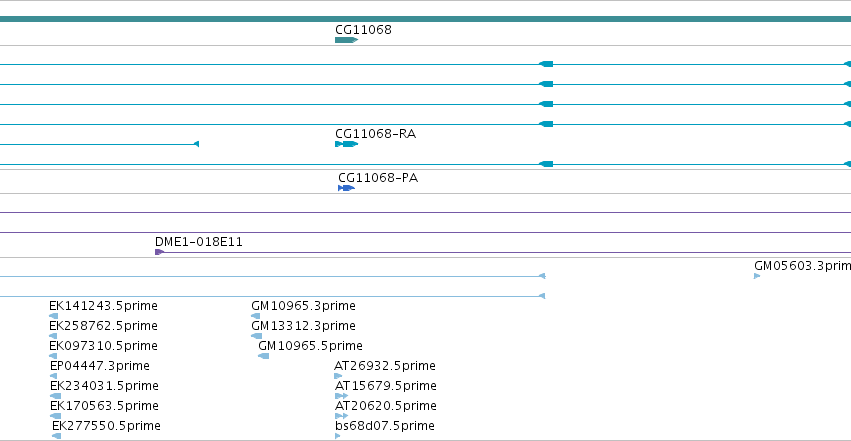Click the EK277550.5prime EST arrow

click(56, 436)
